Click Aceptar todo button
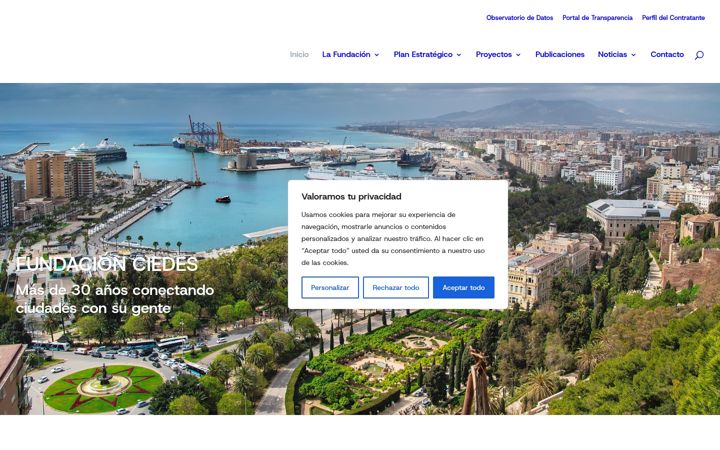Viewport: 720px width, 450px height. tap(463, 287)
